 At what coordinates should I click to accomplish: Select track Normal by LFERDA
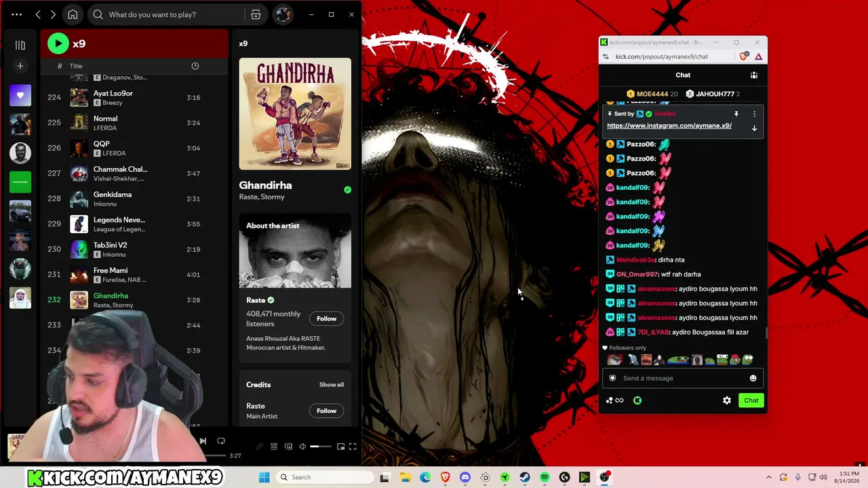click(136, 123)
